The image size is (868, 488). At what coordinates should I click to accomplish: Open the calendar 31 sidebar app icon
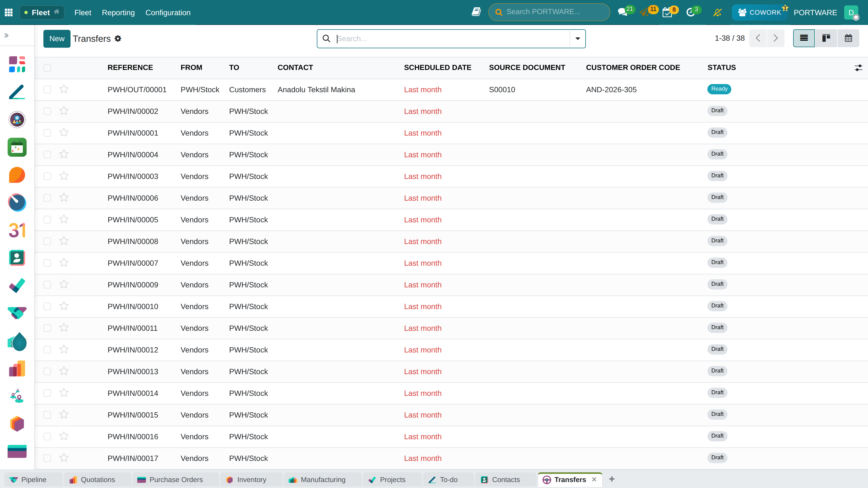pyautogui.click(x=17, y=230)
